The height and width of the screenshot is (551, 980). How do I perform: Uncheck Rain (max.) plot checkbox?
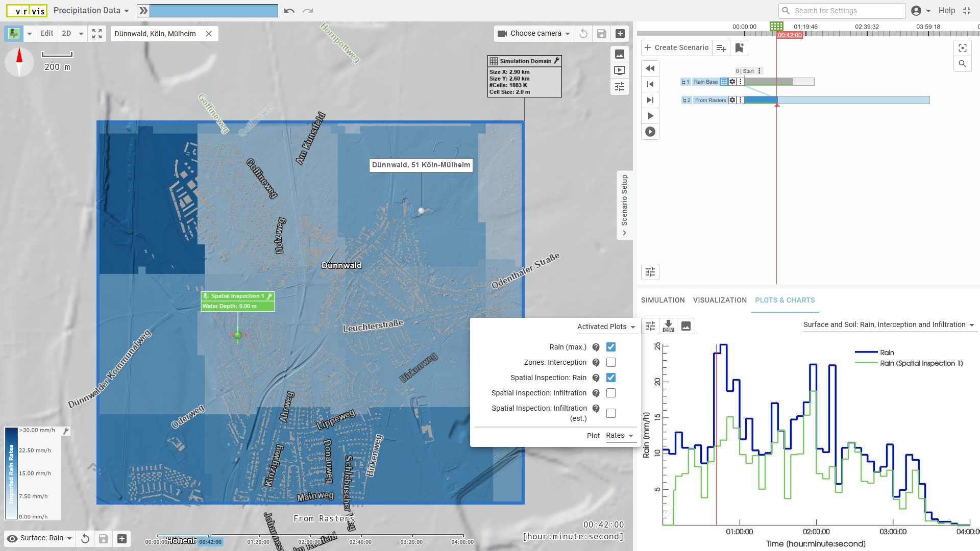611,347
